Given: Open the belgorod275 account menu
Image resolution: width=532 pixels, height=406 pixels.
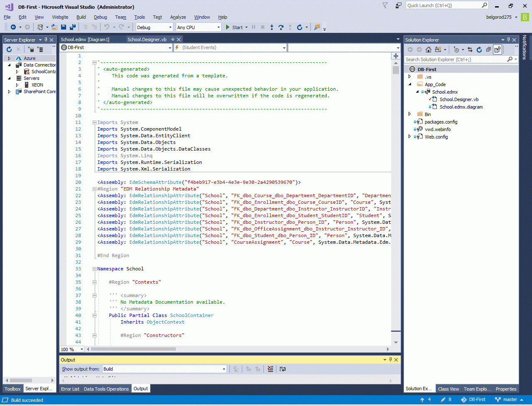Looking at the screenshot, I should [502, 17].
